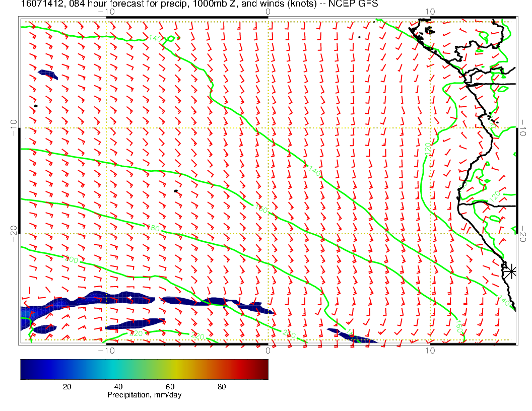The height and width of the screenshot is (411, 532).
Task: Click the "200" green contour label
Action: pos(71,260)
